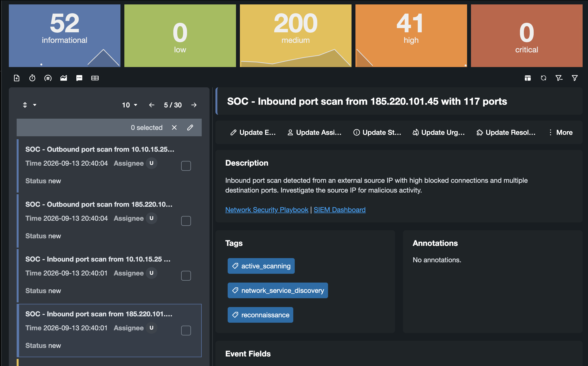Open the More actions menu
588x366 pixels.
(x=561, y=132)
